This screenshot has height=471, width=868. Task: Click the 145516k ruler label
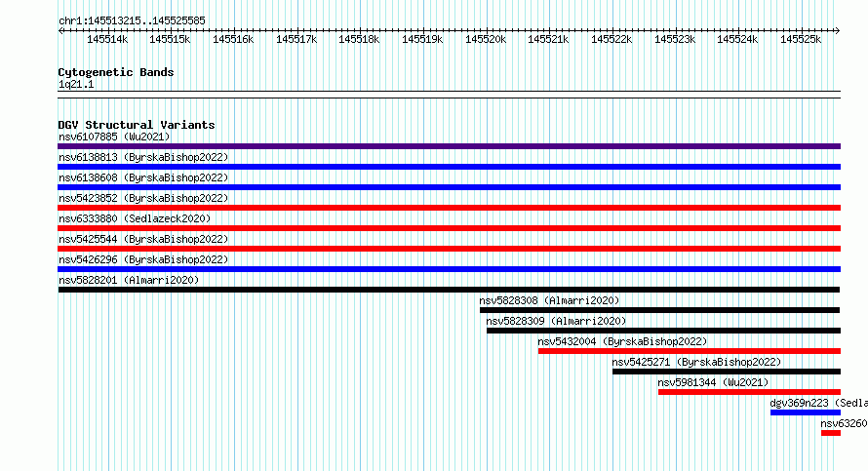(233, 40)
